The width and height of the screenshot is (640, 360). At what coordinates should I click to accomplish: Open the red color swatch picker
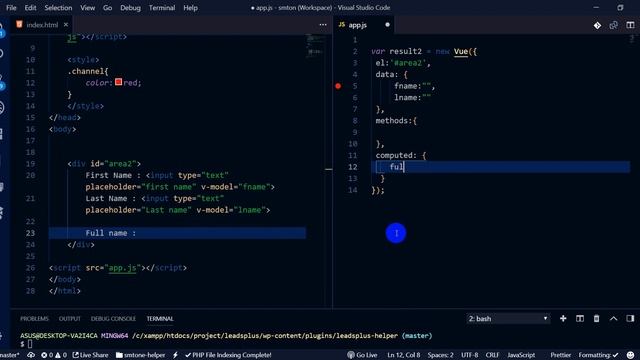[x=118, y=82]
